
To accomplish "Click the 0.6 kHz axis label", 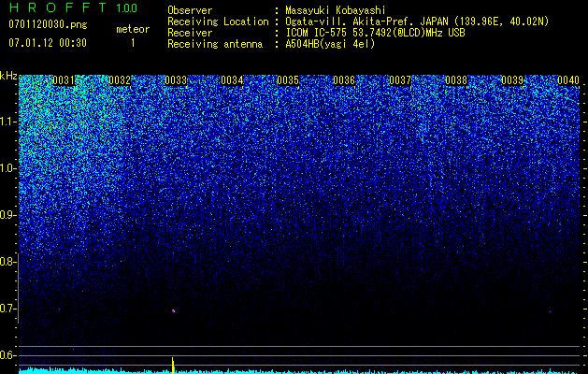I will (x=7, y=355).
